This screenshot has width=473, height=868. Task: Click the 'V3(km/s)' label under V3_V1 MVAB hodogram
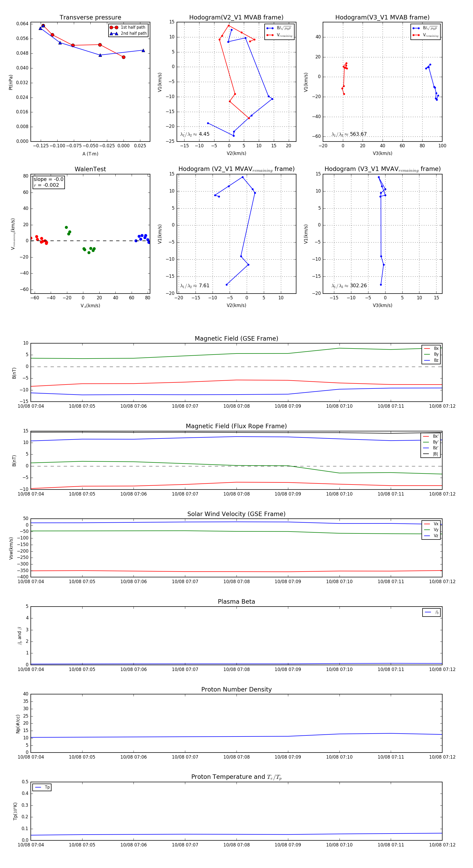382,153
